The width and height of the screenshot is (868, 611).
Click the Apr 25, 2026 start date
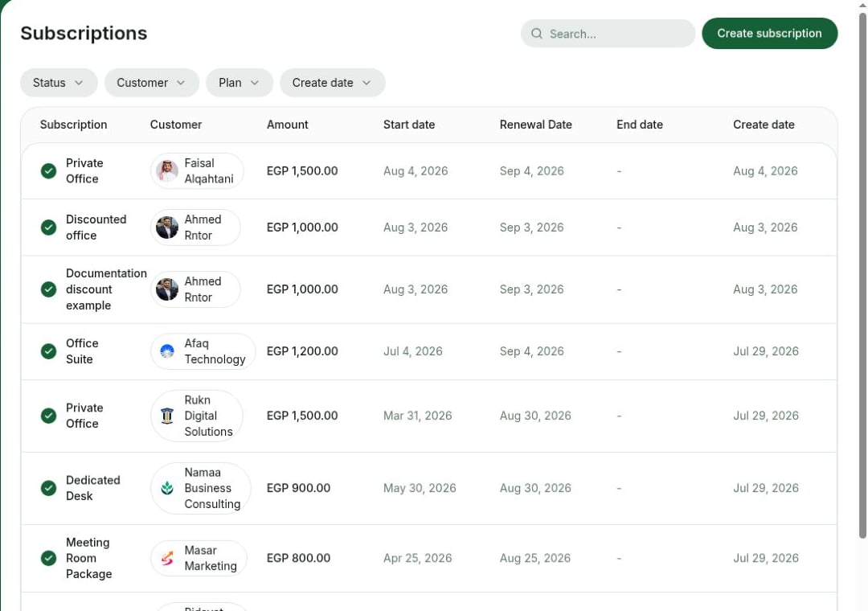(x=417, y=559)
